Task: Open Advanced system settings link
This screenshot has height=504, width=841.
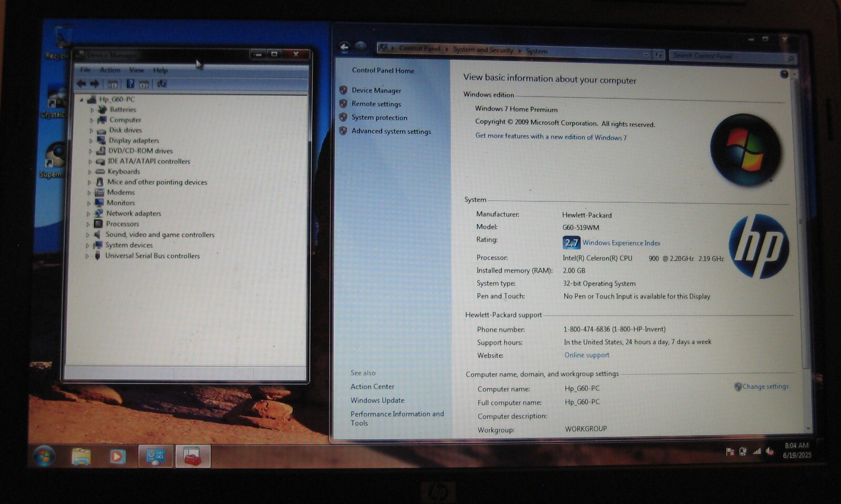Action: (391, 131)
